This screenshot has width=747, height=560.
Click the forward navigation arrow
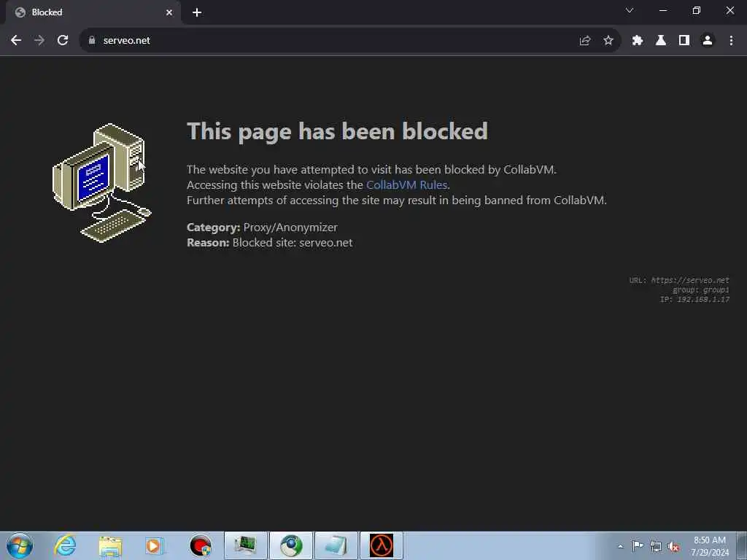pos(39,41)
